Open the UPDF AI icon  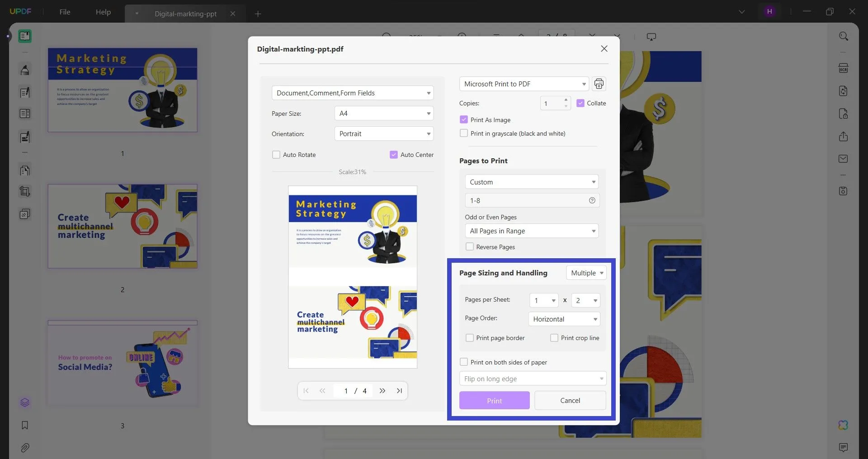click(x=843, y=425)
